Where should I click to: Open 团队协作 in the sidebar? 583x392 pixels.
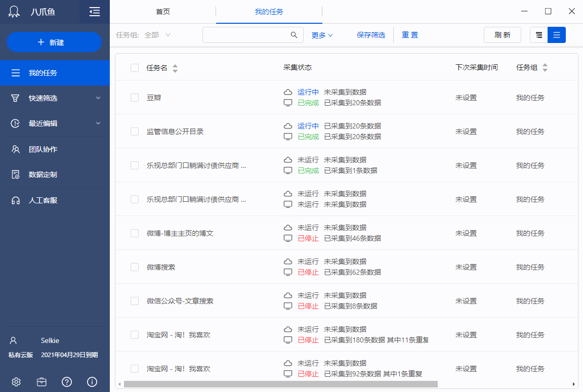pos(43,149)
